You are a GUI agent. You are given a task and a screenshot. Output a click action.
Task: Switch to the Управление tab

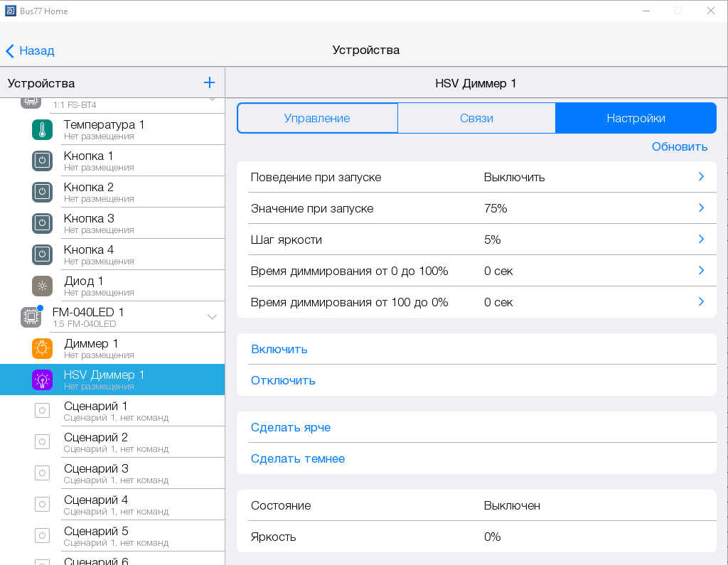[317, 118]
